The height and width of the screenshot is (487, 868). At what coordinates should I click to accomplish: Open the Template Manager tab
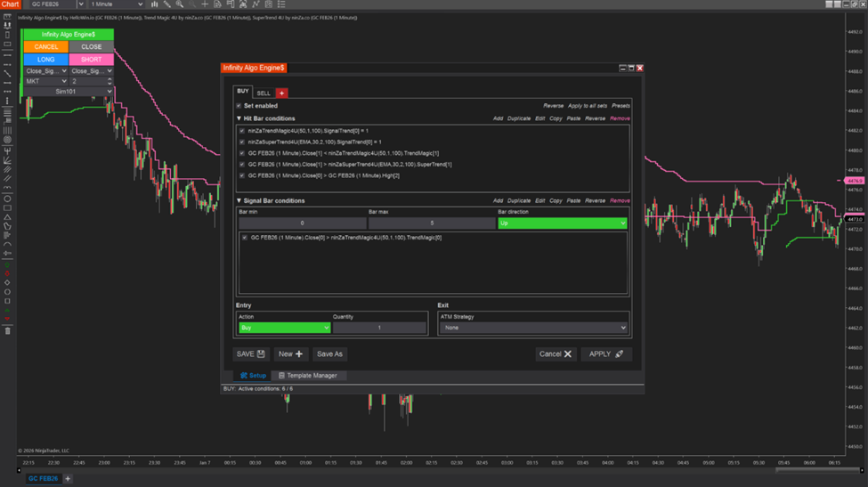(x=308, y=375)
